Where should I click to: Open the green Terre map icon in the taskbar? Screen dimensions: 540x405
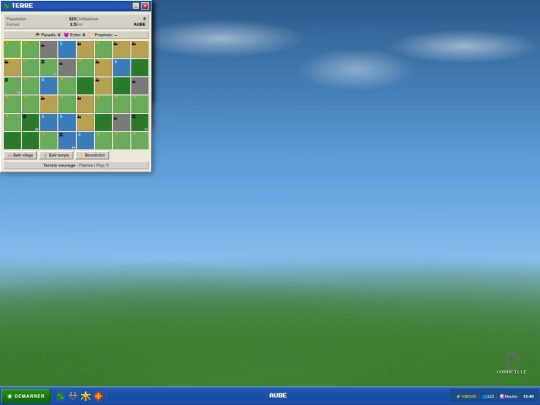[61, 396]
